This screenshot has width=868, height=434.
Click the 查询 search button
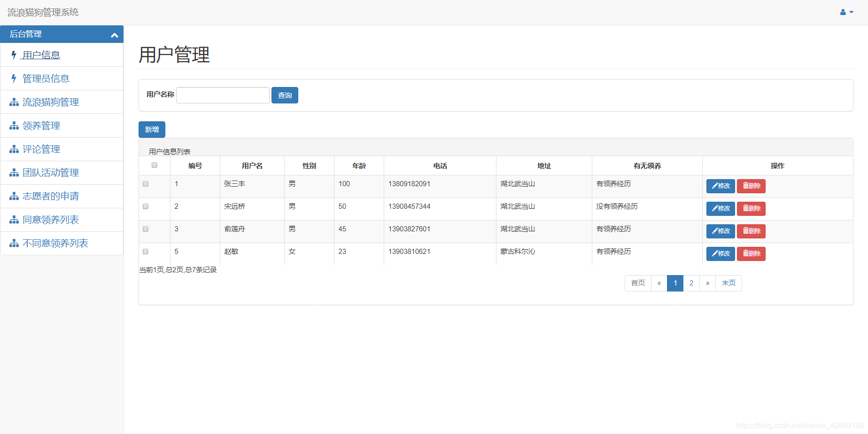pos(285,95)
